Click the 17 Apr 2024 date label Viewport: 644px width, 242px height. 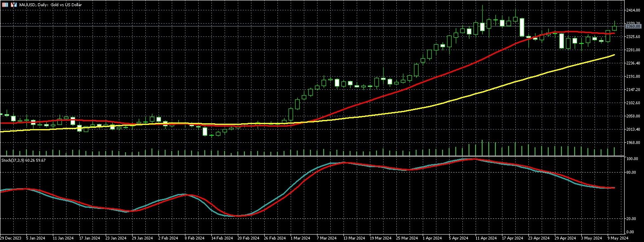(x=512, y=238)
